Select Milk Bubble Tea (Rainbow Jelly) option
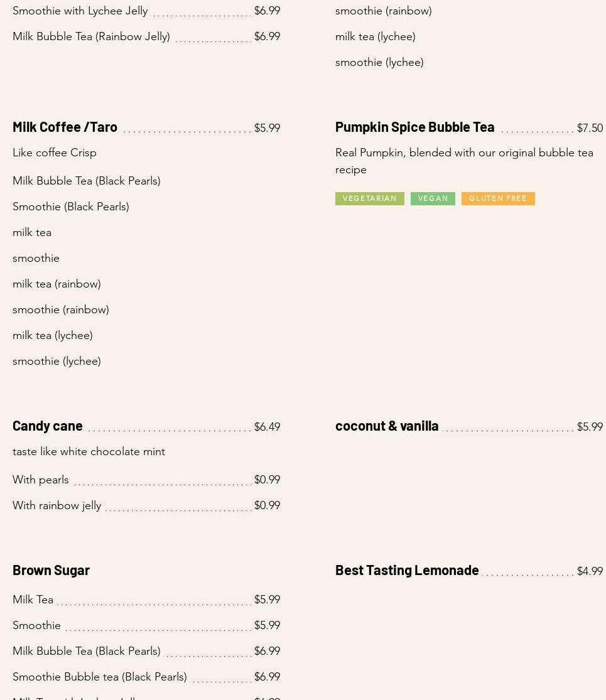Viewport: 606px width, 700px height. click(91, 36)
